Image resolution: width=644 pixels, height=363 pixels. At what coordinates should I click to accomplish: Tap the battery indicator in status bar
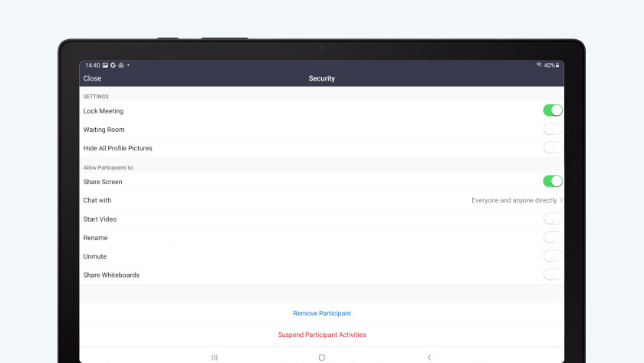(x=557, y=65)
